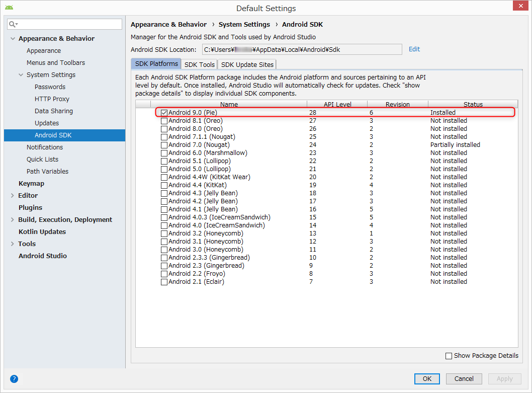
Task: Tick the Android 2.1 (Eclair) checkbox
Action: click(x=164, y=282)
